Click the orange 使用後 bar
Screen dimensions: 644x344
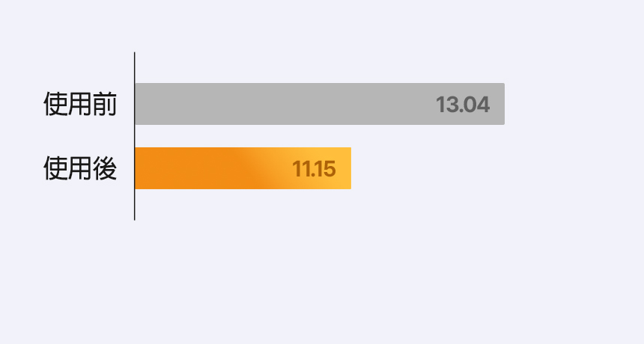[225, 168]
